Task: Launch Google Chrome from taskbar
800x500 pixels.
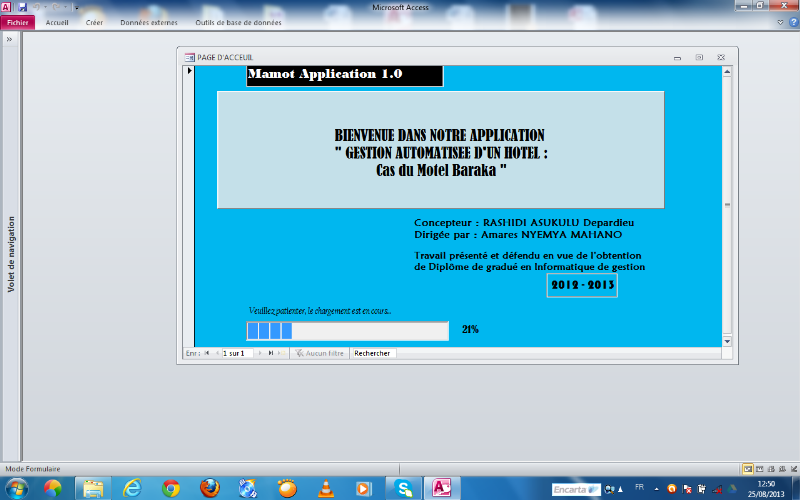Action: pyautogui.click(x=171, y=489)
